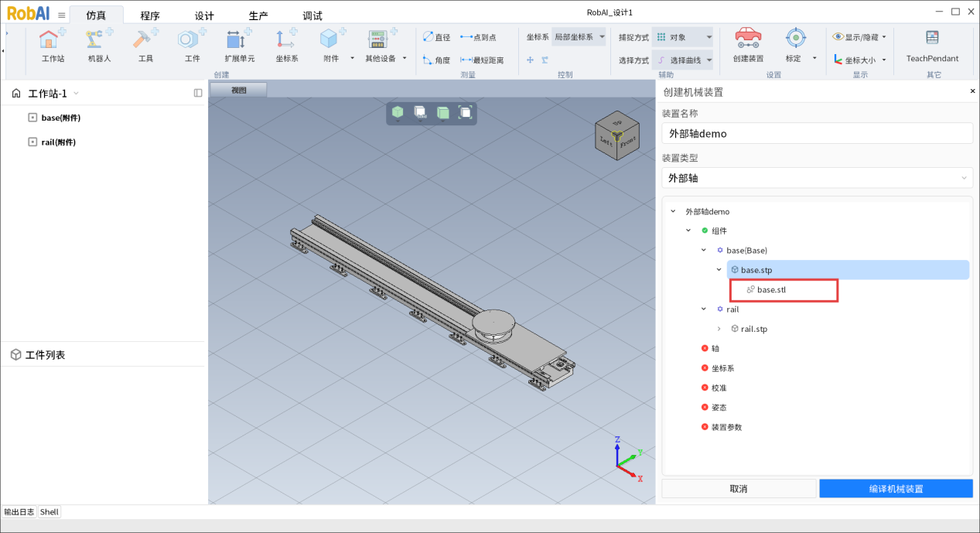Screen dimensions: 980x533
Task: Use the 点到点 point-to-point measurement
Action: pyautogui.click(x=478, y=37)
